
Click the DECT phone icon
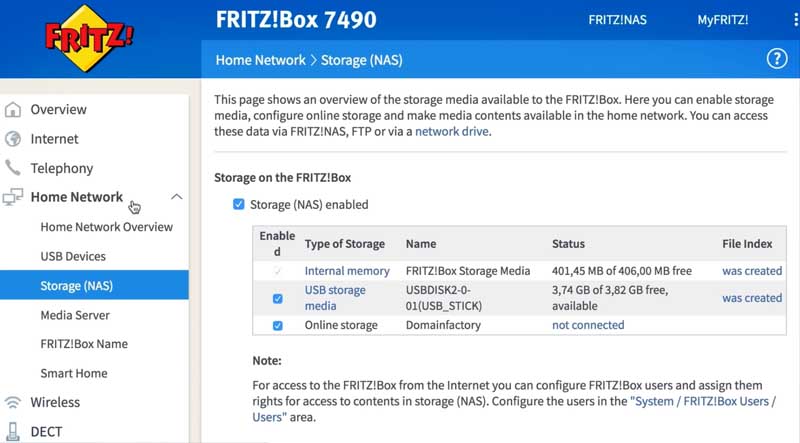pyautogui.click(x=13, y=432)
